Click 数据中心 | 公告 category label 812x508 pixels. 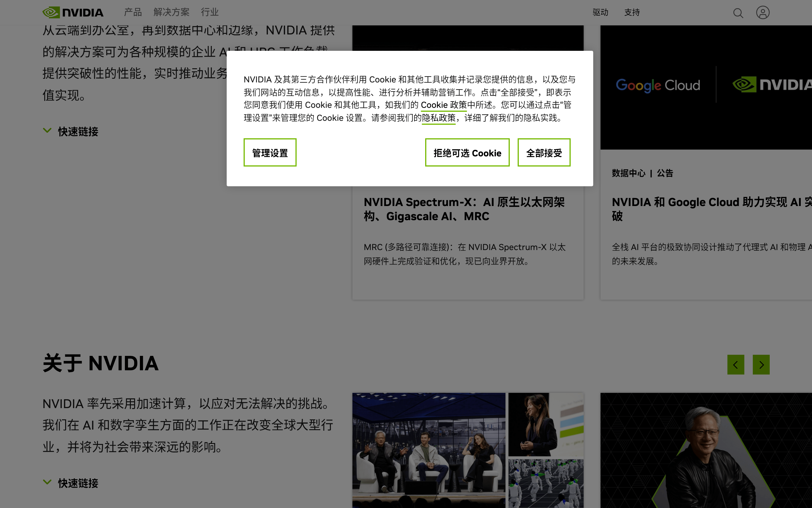[642, 173]
